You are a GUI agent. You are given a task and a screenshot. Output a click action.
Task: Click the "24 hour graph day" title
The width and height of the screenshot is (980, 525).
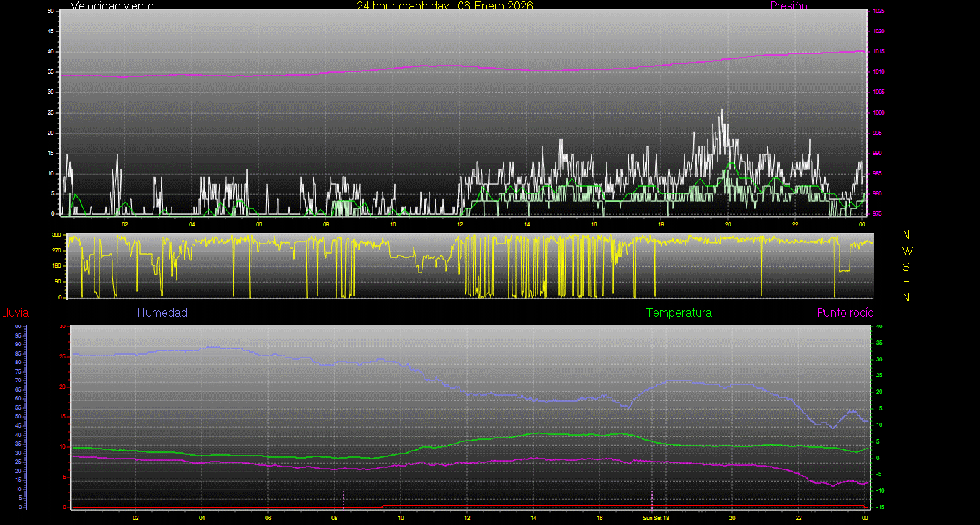tap(445, 6)
